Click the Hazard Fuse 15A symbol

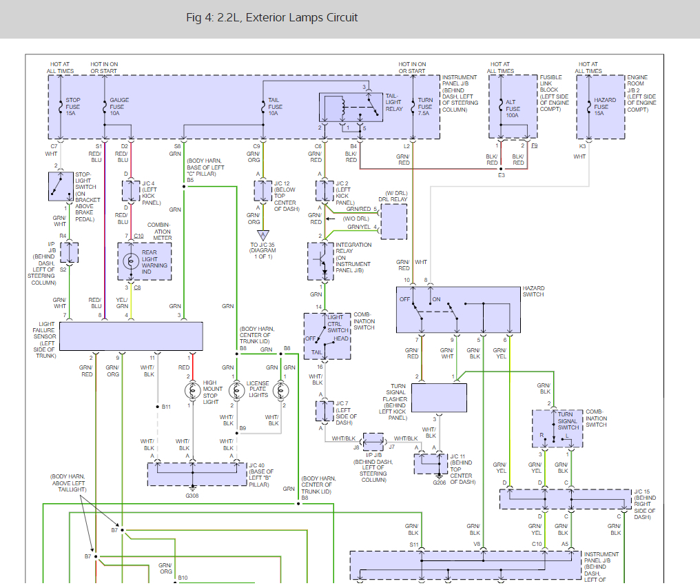click(589, 106)
